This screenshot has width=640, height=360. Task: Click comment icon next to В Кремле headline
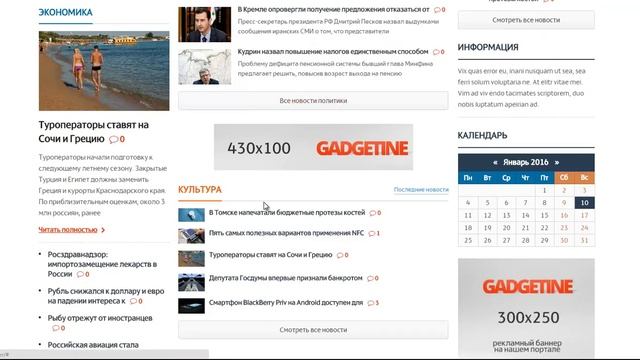pyautogui.click(x=437, y=9)
